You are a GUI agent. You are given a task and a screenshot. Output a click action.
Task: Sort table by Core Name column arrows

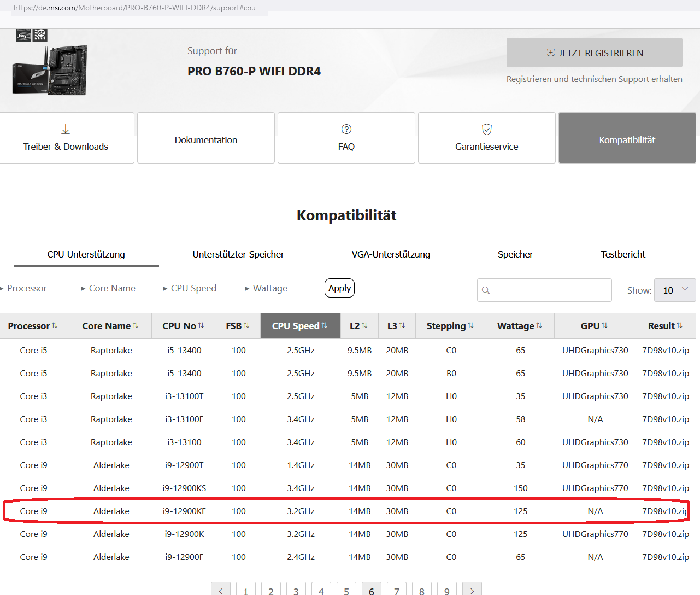(x=136, y=325)
